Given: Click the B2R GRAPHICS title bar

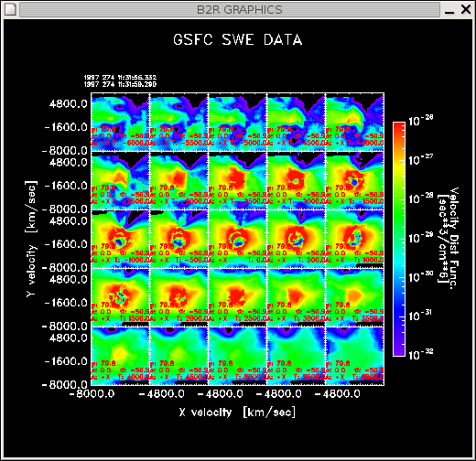Looking at the screenshot, I should pos(230,9).
